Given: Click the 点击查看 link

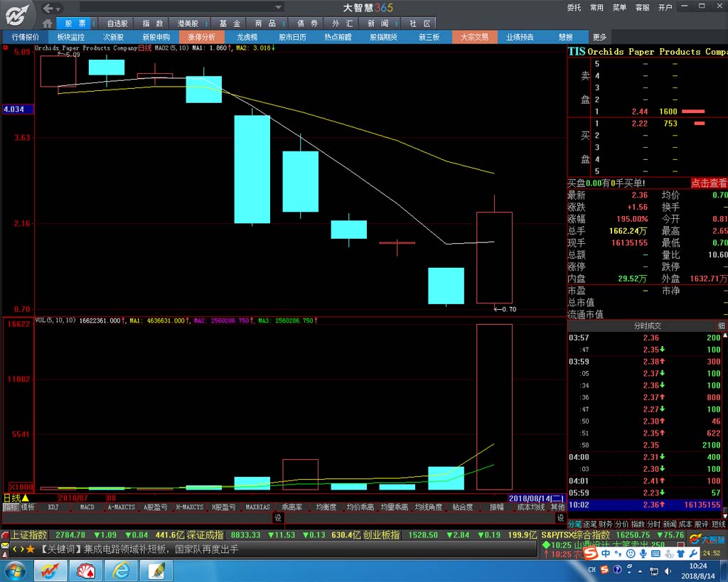Looking at the screenshot, I should 709,183.
